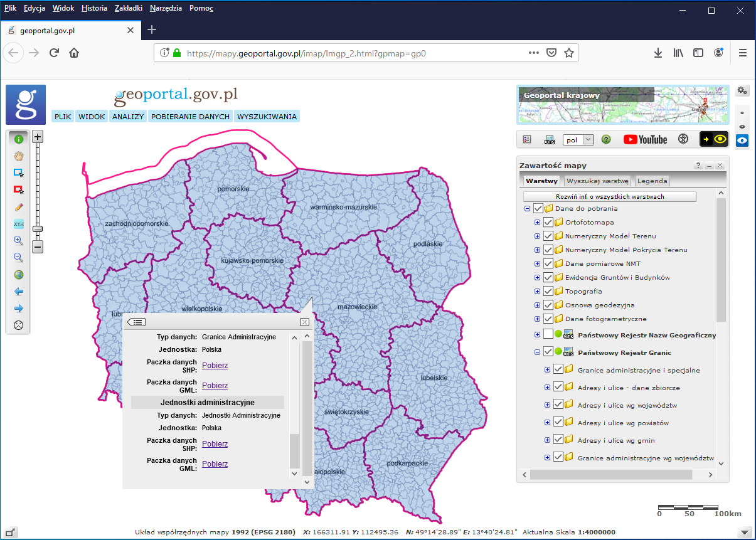
Task: Open the pol language dropdown
Action: click(x=578, y=140)
